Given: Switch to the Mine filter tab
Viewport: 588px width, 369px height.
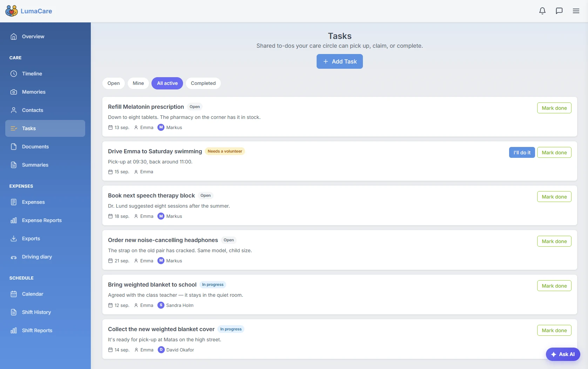Looking at the screenshot, I should [138, 83].
